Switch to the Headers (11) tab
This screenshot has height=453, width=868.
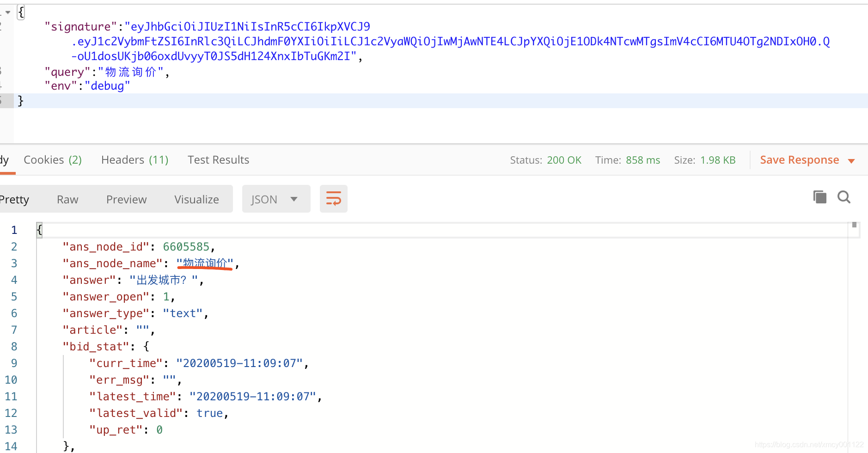tap(134, 160)
